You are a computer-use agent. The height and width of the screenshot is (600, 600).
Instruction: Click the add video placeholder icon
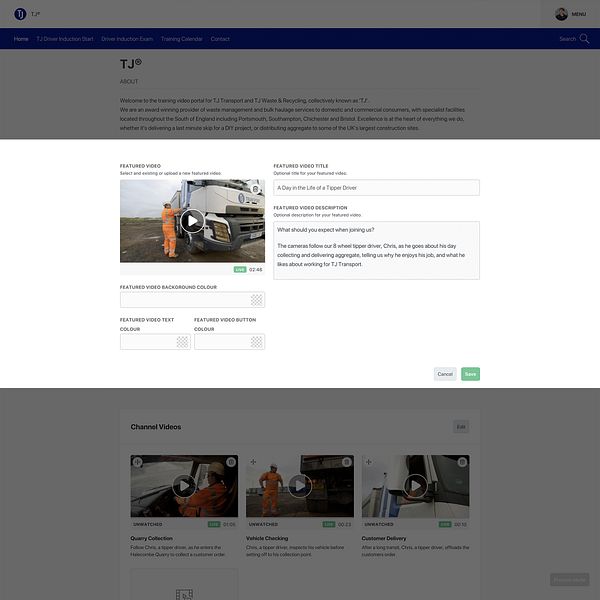pyautogui.click(x=184, y=594)
